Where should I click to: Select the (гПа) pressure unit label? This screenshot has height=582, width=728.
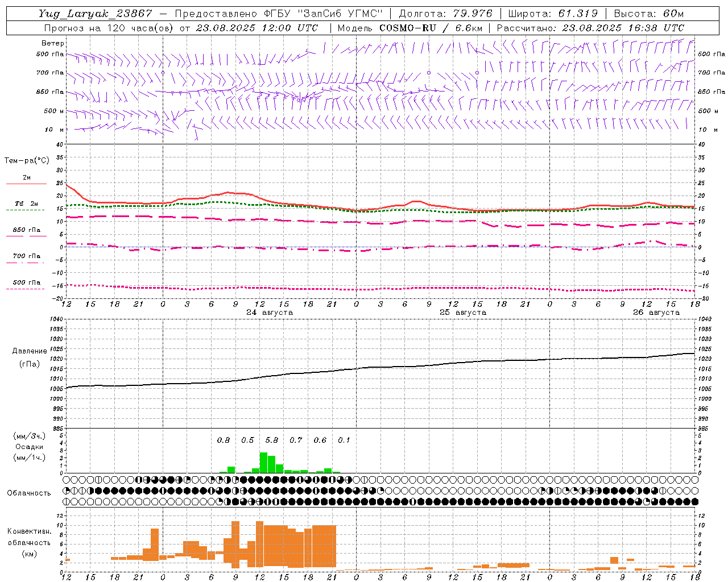tap(30, 364)
